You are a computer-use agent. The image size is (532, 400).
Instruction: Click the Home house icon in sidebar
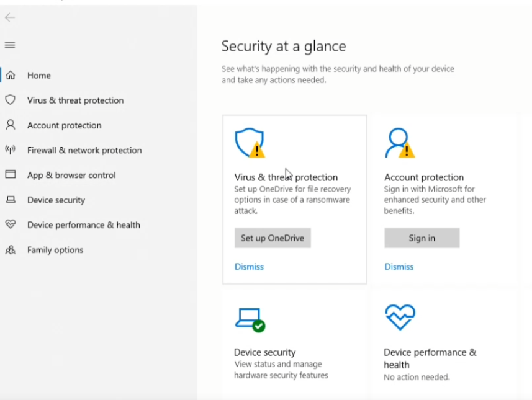point(11,75)
